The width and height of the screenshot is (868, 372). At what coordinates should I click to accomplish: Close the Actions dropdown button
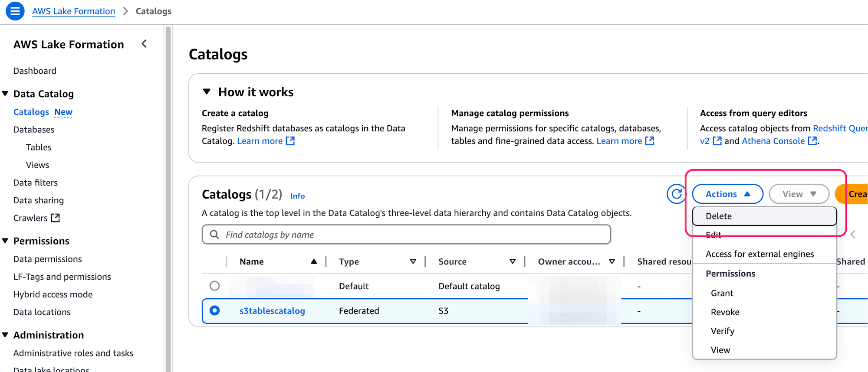click(727, 194)
